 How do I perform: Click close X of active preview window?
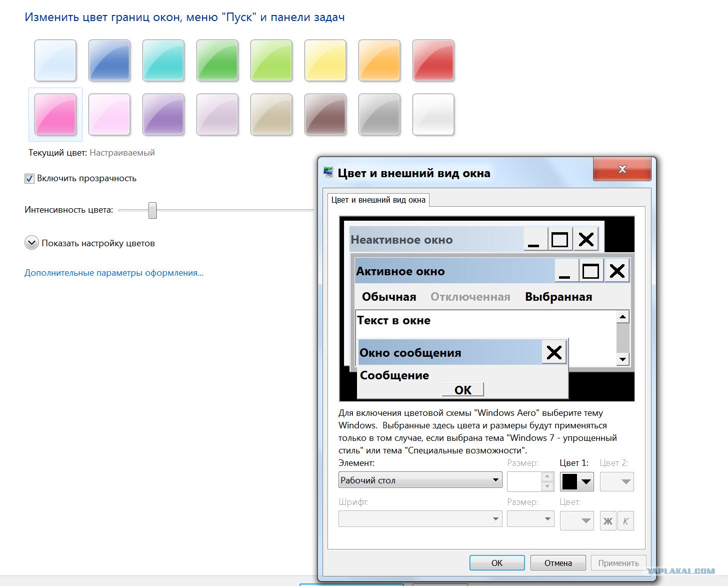click(617, 271)
